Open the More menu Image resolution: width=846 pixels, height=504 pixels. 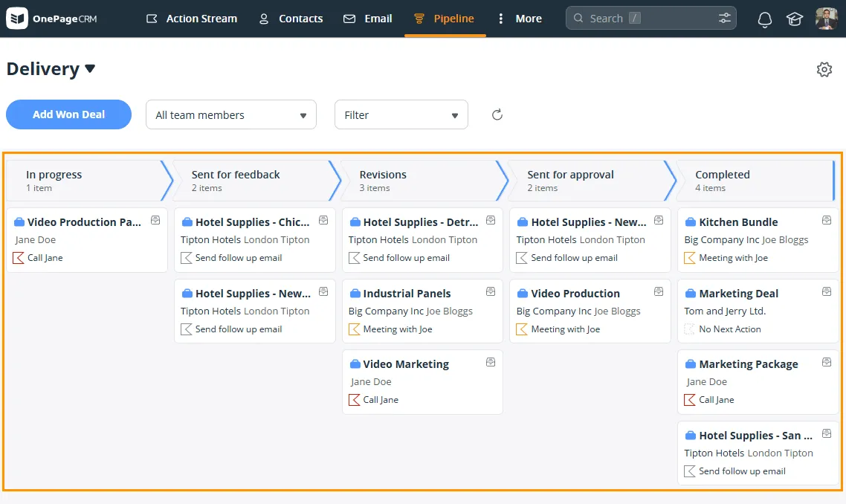(x=518, y=19)
